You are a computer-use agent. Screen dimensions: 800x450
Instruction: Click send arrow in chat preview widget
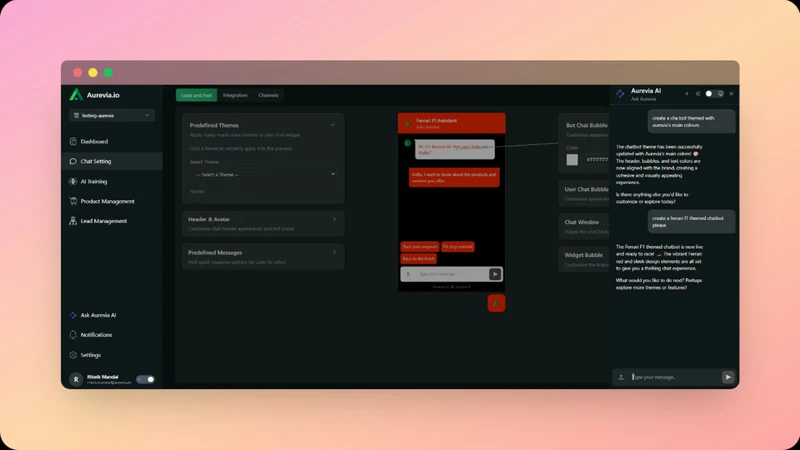pyautogui.click(x=495, y=274)
